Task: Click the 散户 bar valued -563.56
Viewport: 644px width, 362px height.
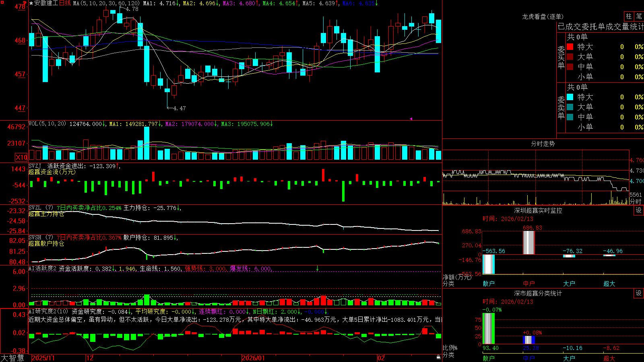Action: point(488,264)
